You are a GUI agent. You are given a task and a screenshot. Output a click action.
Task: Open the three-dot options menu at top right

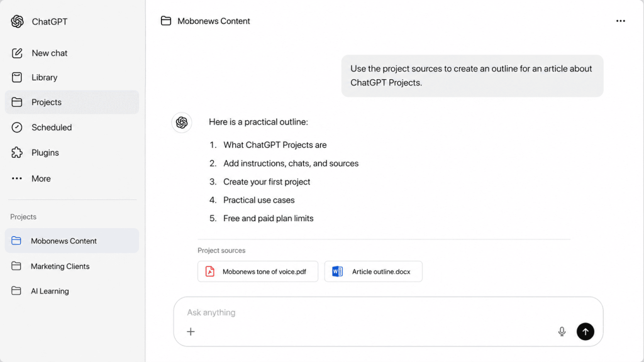(620, 21)
